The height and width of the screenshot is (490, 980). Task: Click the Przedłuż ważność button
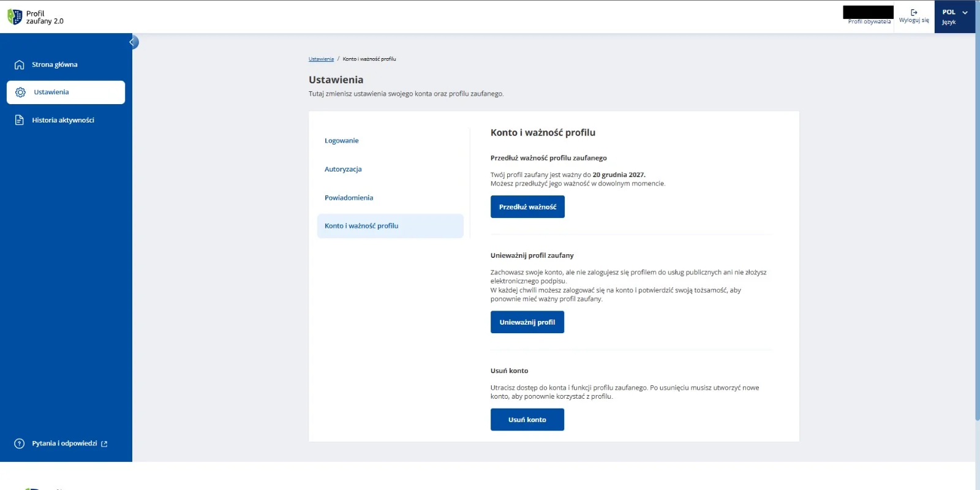pos(527,207)
